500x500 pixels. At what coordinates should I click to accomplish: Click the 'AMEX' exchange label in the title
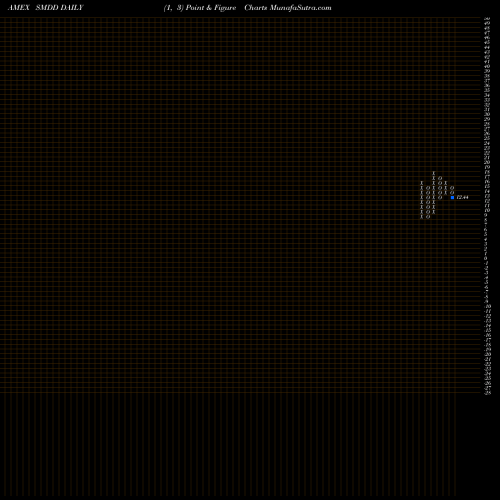point(19,8)
